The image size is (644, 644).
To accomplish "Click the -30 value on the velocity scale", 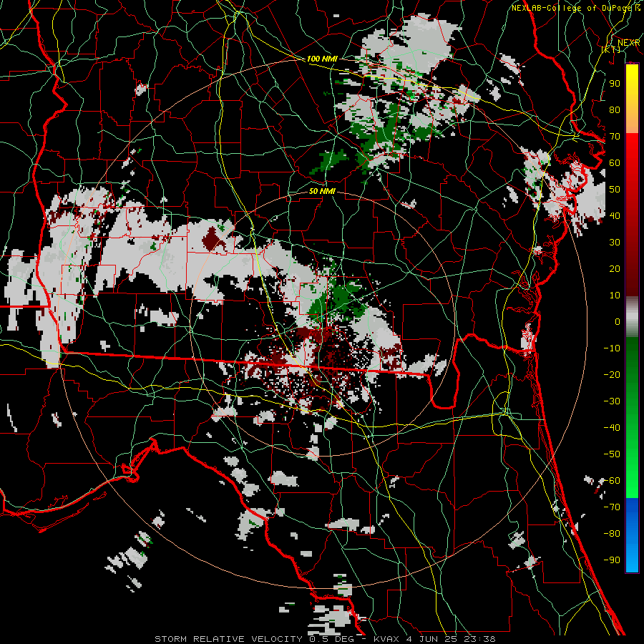I will point(612,401).
